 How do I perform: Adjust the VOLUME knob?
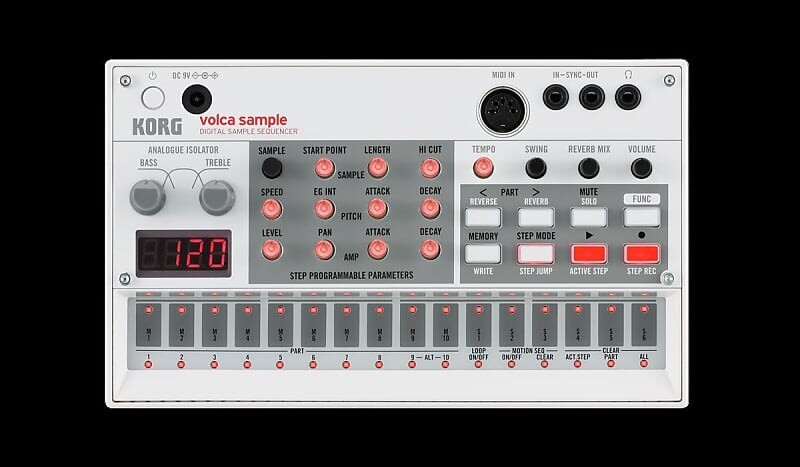pos(641,168)
